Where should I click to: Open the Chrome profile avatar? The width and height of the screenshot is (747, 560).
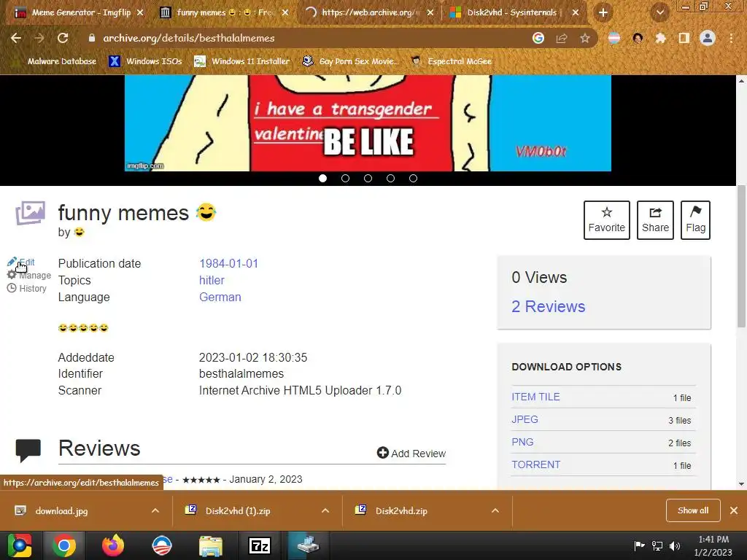click(708, 38)
